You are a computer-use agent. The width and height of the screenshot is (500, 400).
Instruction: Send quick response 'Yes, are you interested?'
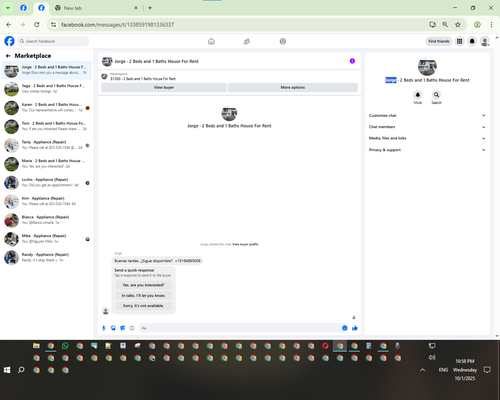143,285
